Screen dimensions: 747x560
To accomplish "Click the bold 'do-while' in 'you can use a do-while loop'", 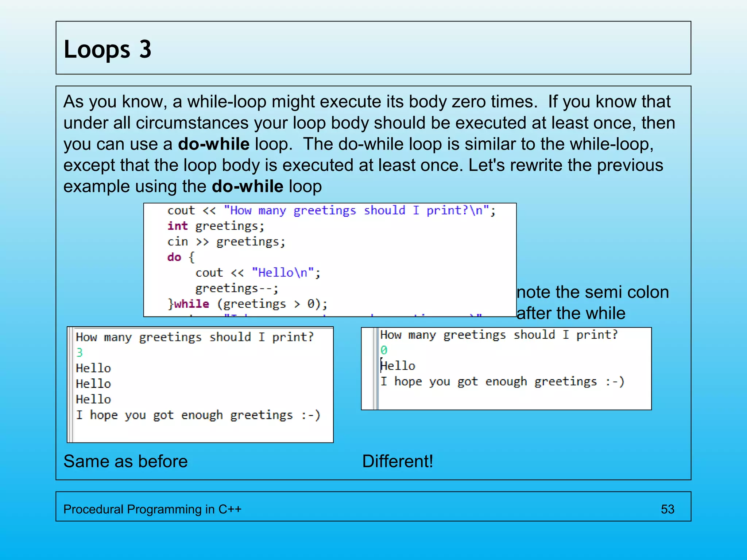I will click(x=214, y=144).
